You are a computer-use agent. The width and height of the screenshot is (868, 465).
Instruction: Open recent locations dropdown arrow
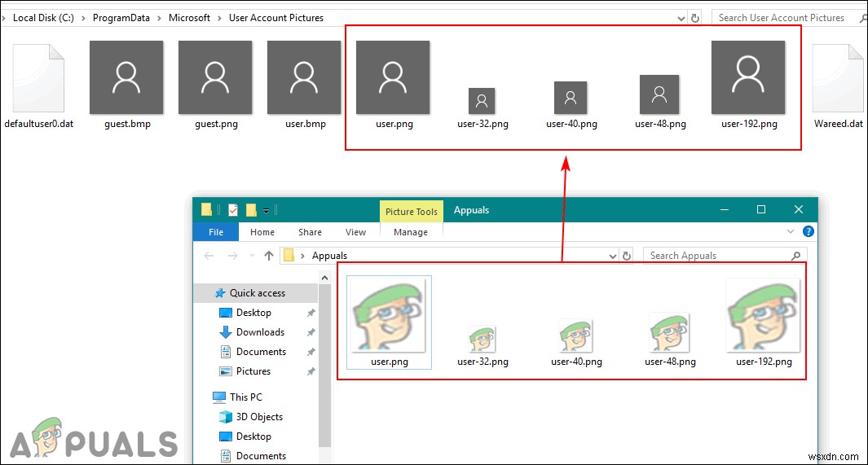tap(252, 256)
